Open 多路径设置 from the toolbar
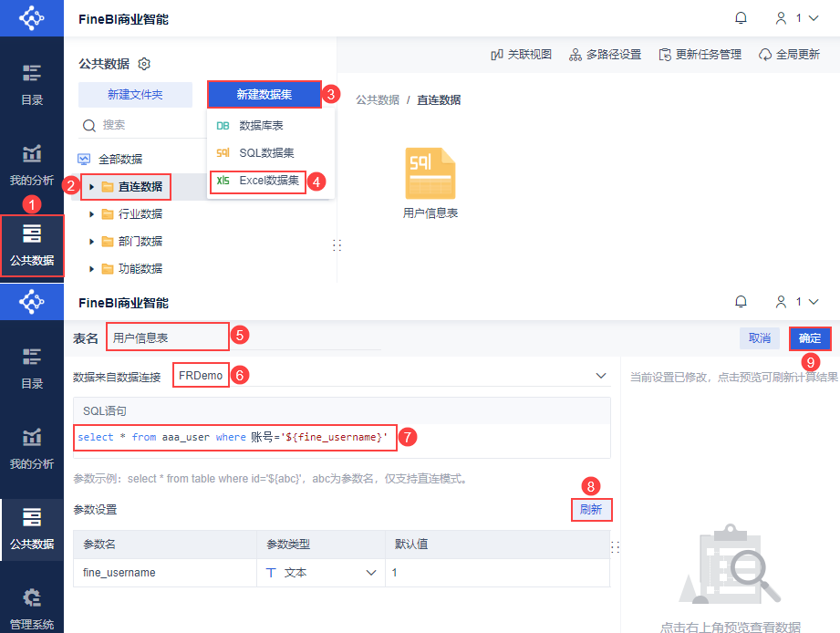The image size is (840, 633). tap(605, 54)
